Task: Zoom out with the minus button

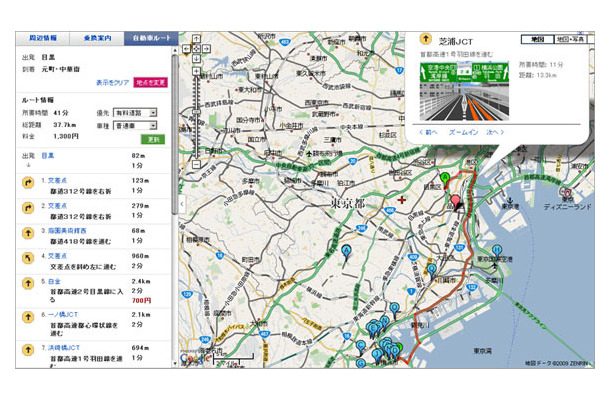Action: click(196, 164)
